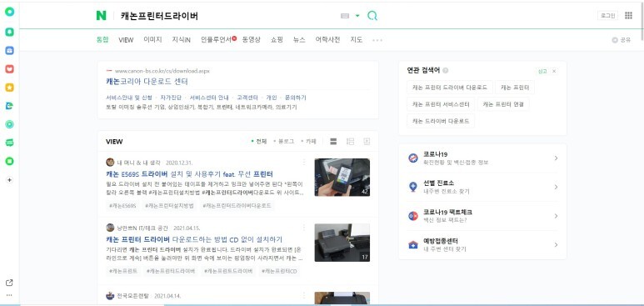Screen dimensions: 644x306
Task: Open the yellow star bookmarks sidebar icon
Action: pos(9,88)
